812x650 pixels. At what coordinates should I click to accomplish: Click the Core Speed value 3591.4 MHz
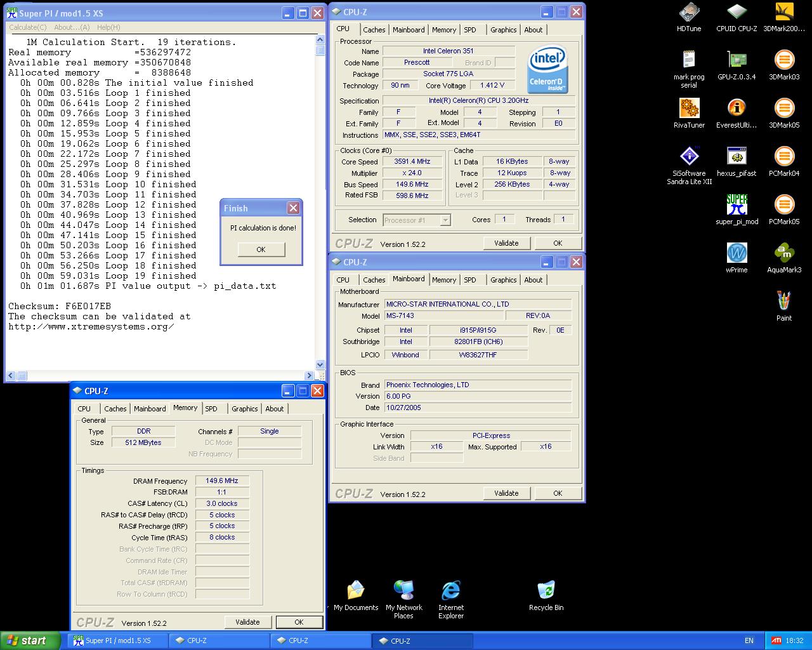(x=412, y=162)
